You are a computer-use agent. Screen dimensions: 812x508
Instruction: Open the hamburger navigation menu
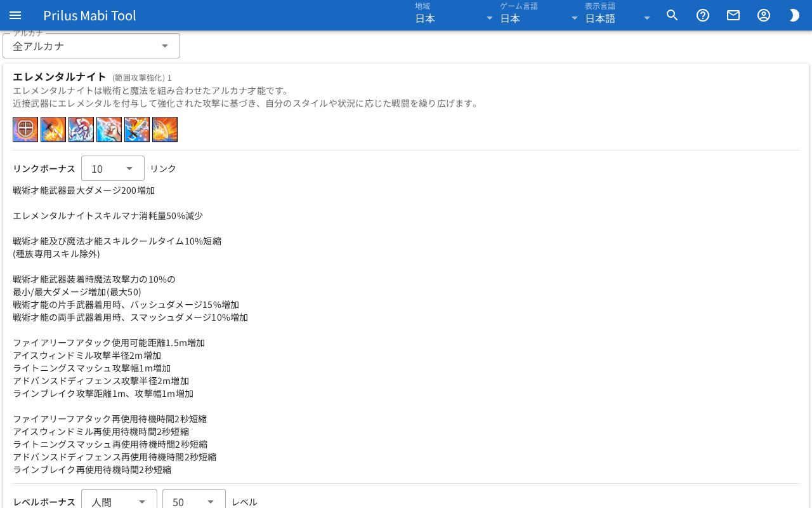click(15, 15)
